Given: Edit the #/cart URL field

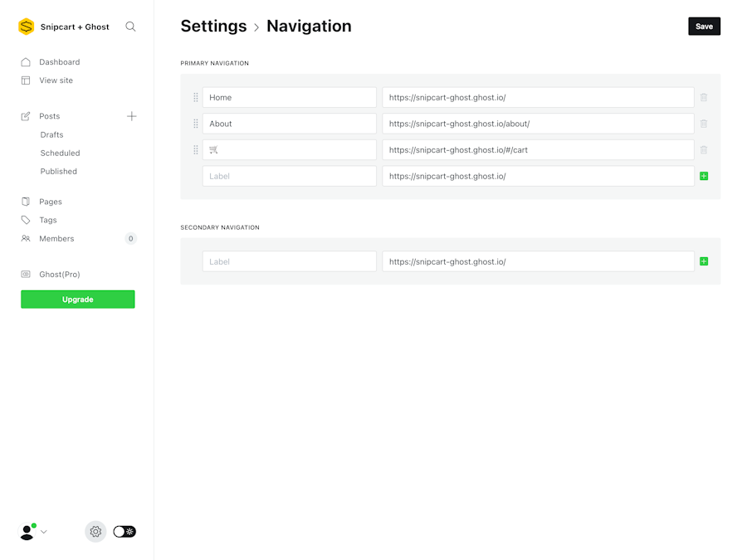Looking at the screenshot, I should (539, 150).
